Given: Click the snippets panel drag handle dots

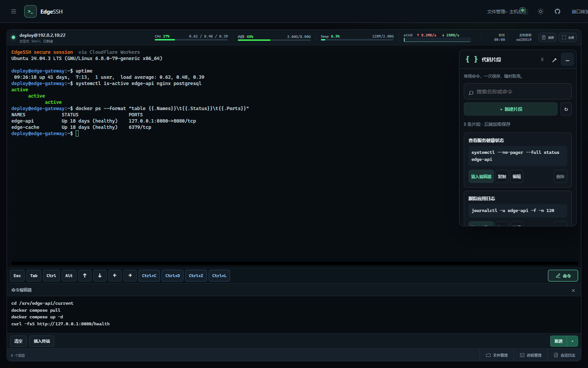Looking at the screenshot, I should click(542, 59).
